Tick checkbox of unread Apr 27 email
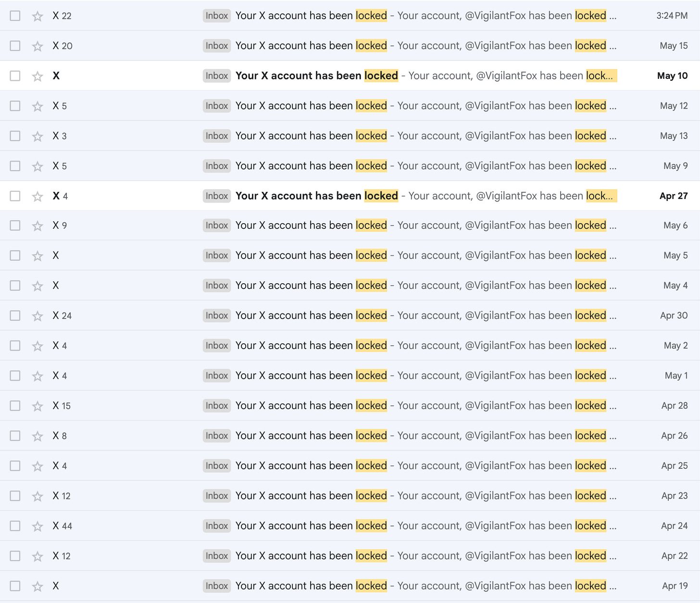This screenshot has height=603, width=700. (15, 196)
